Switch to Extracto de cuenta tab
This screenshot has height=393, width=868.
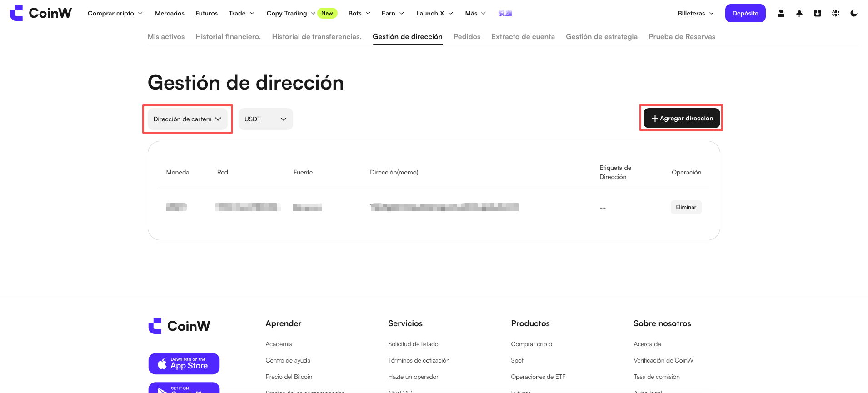click(x=523, y=37)
